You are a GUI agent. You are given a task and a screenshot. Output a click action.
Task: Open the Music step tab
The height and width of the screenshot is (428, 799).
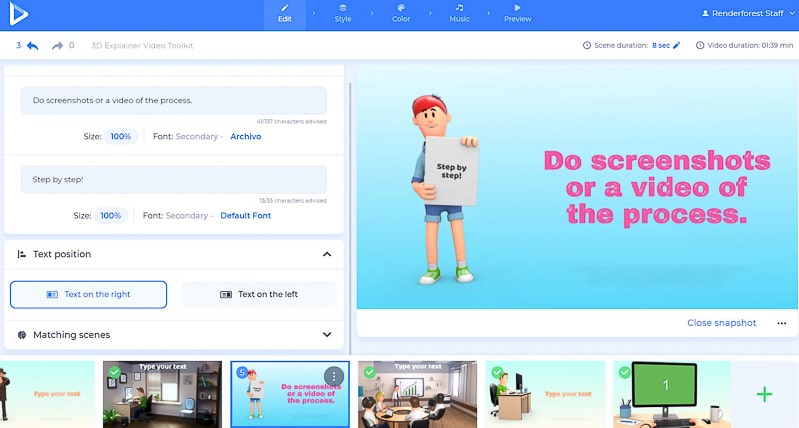[459, 15]
